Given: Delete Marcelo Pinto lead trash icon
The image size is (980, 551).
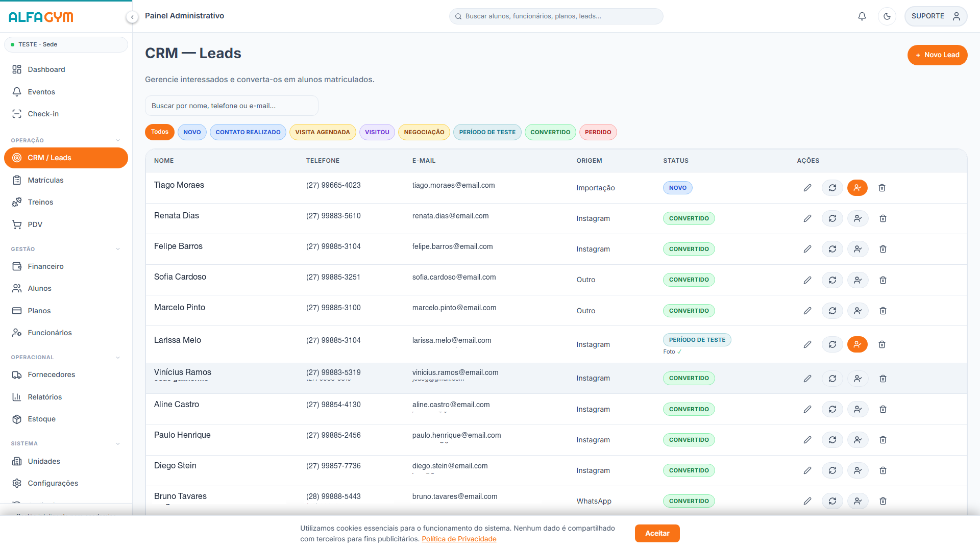Looking at the screenshot, I should click(883, 311).
